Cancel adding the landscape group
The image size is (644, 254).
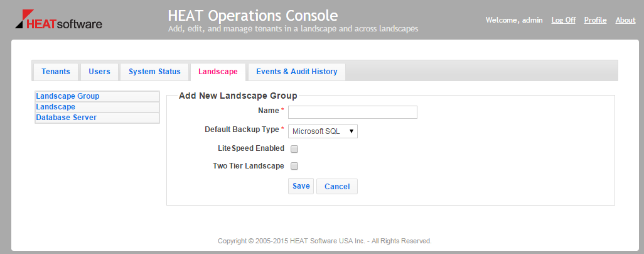click(x=337, y=187)
